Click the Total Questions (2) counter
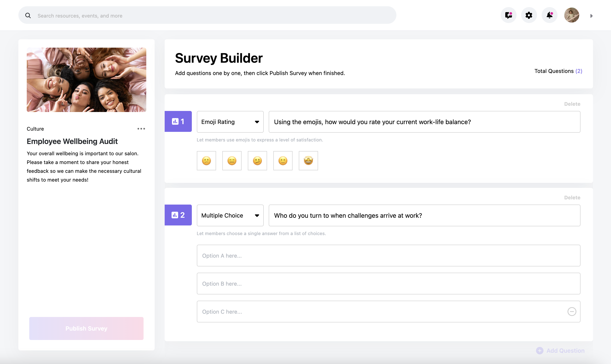Viewport: 611px width, 364px height. (558, 71)
